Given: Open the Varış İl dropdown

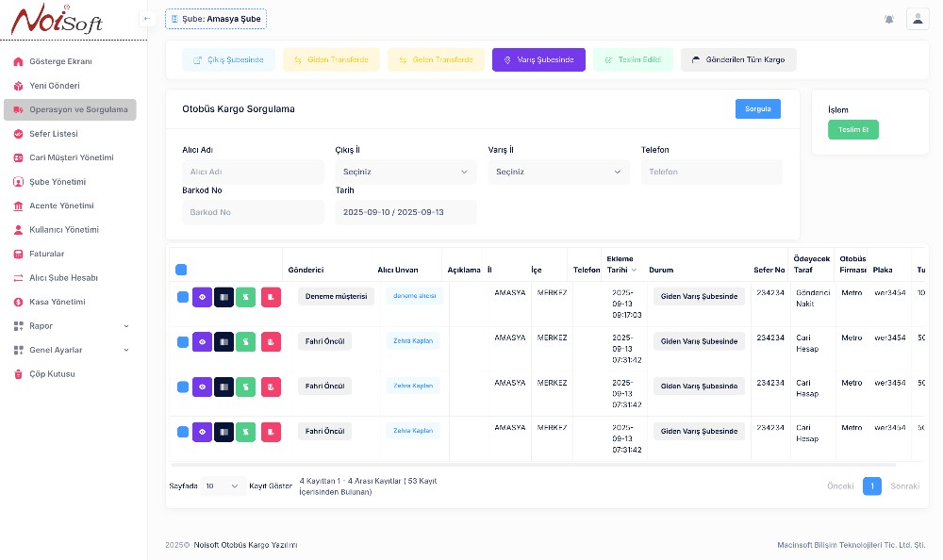Looking at the screenshot, I should click(x=558, y=172).
